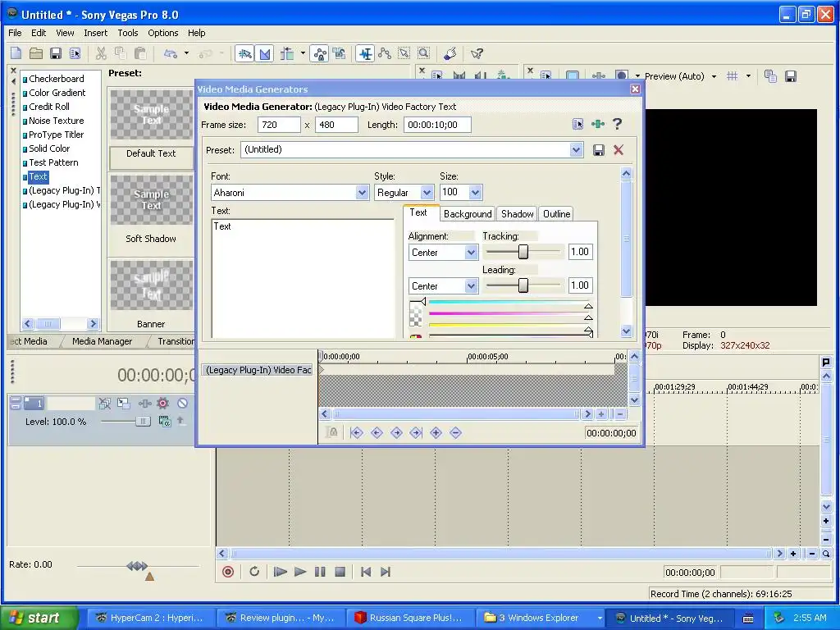
Task: Toggle track 1 Bypass Motion Blur
Action: [x=104, y=404]
